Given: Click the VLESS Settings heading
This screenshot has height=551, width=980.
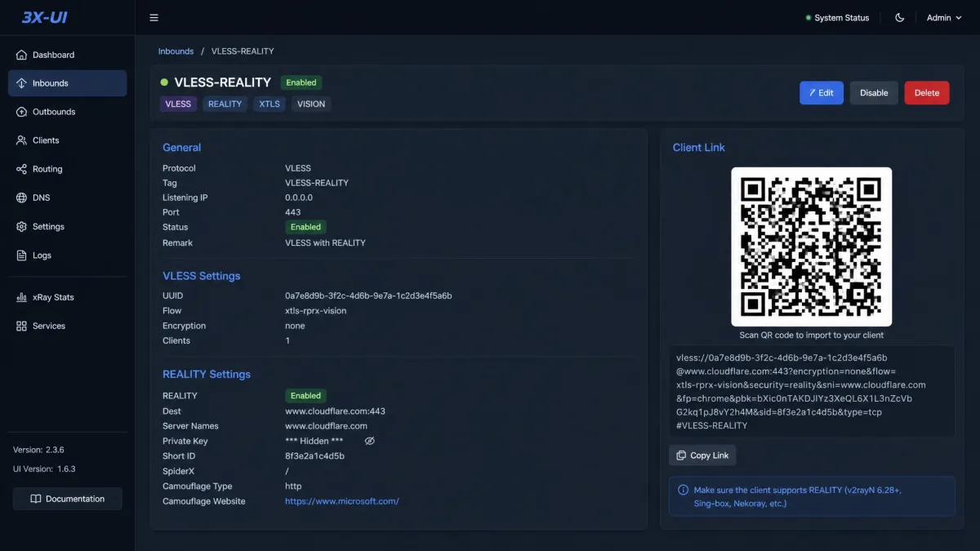Looking at the screenshot, I should [x=201, y=276].
